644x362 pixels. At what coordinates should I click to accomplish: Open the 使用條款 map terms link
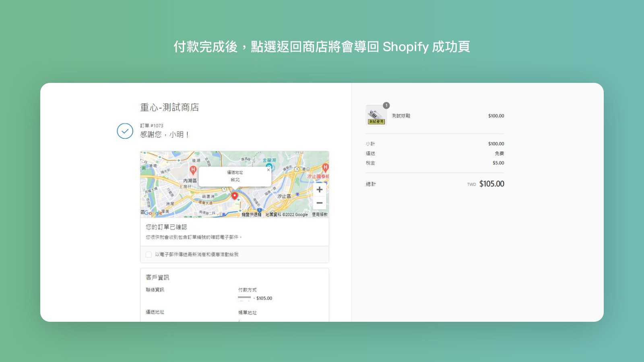[320, 215]
